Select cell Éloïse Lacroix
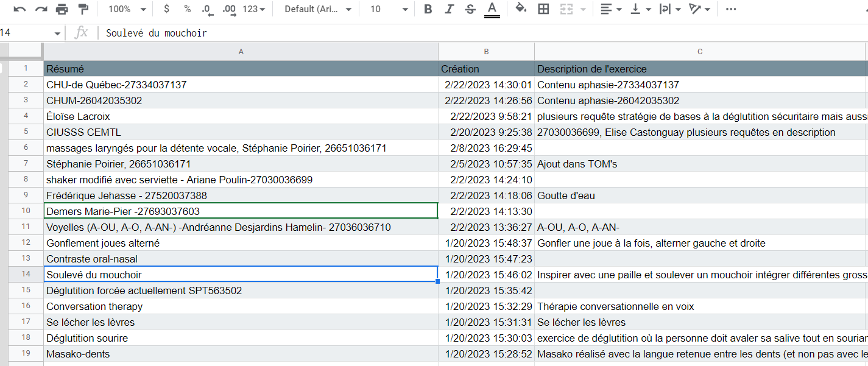The height and width of the screenshot is (366, 868). click(241, 116)
